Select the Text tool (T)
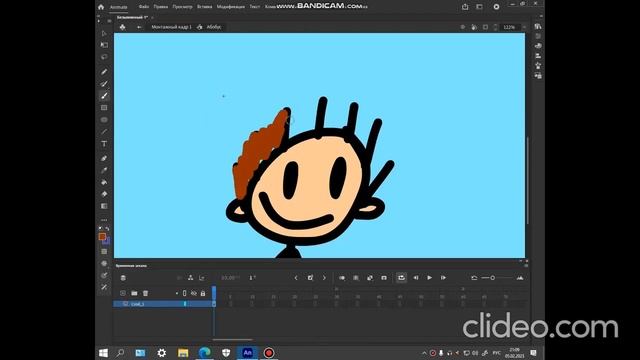640x360 pixels. [104, 144]
